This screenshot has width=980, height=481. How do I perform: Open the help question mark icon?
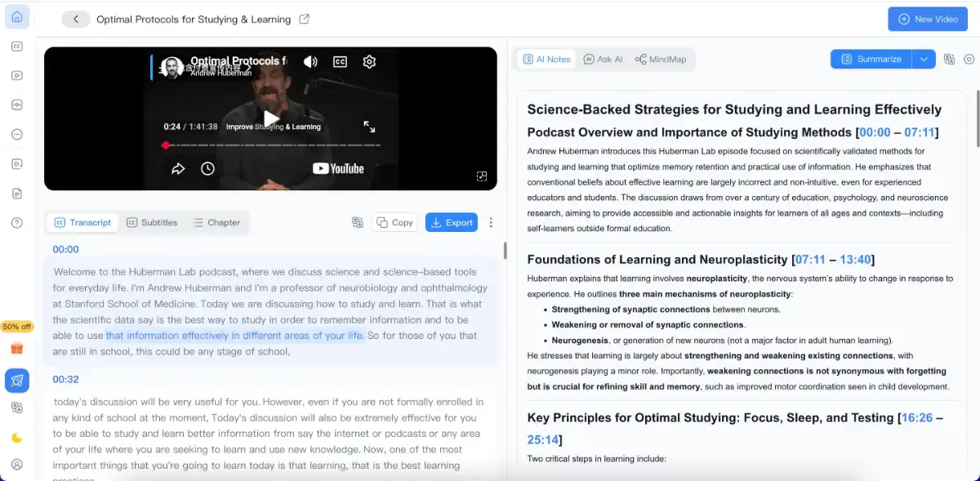(x=17, y=223)
